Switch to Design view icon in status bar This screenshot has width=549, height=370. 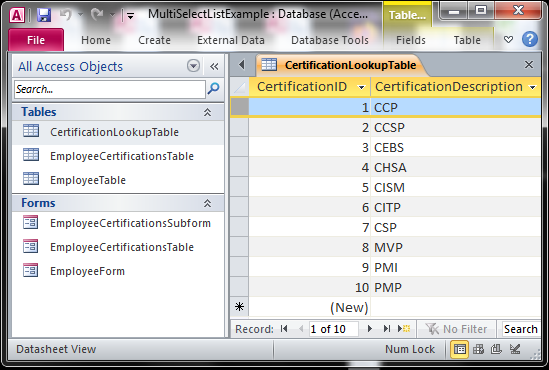click(x=515, y=349)
